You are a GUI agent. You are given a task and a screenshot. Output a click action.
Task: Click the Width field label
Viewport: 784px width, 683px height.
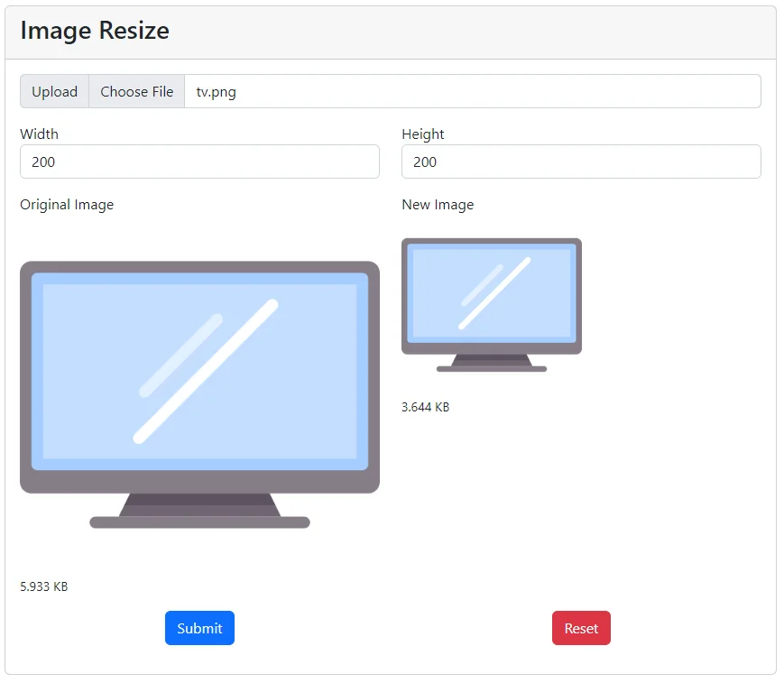tap(39, 134)
